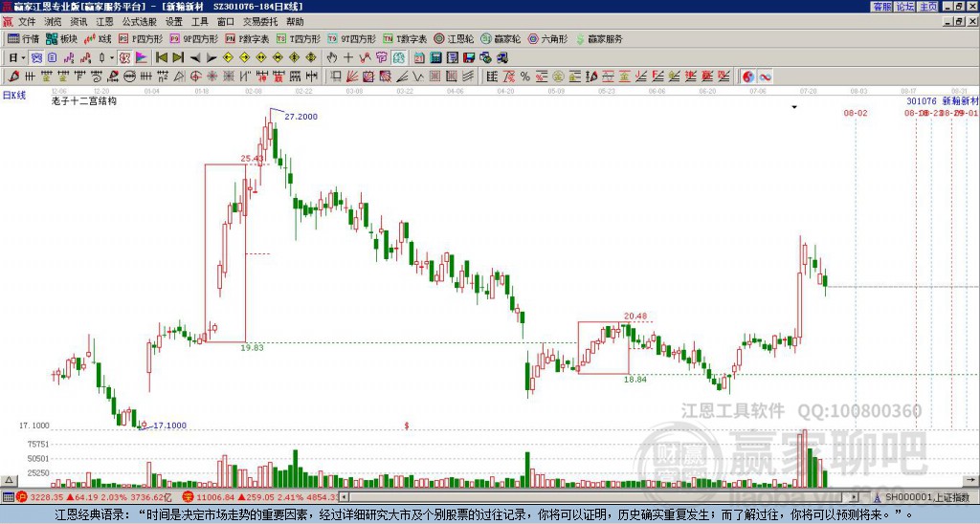This screenshot has width=980, height=524.
Task: Open the 9P四方形 tool
Action: click(193, 38)
